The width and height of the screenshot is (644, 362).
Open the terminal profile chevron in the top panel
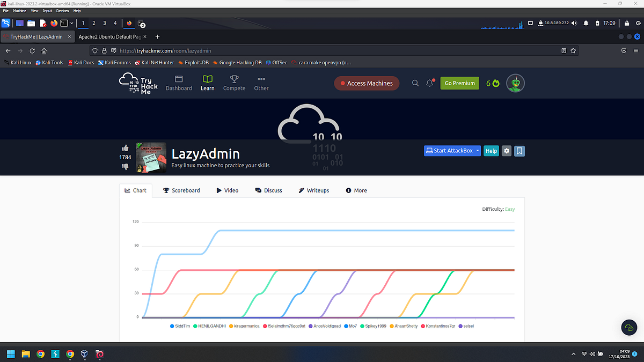[x=71, y=23]
